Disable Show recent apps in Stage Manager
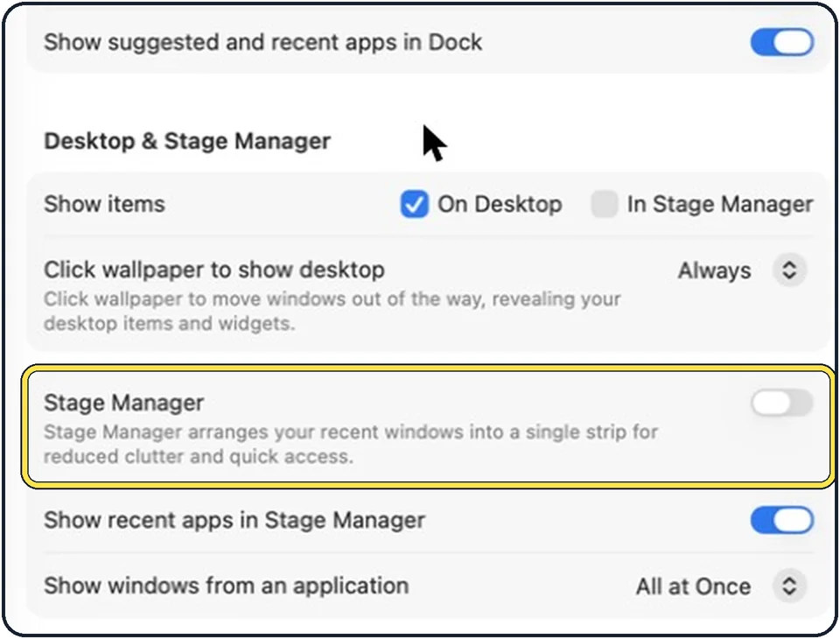The image size is (840, 639). [781, 520]
